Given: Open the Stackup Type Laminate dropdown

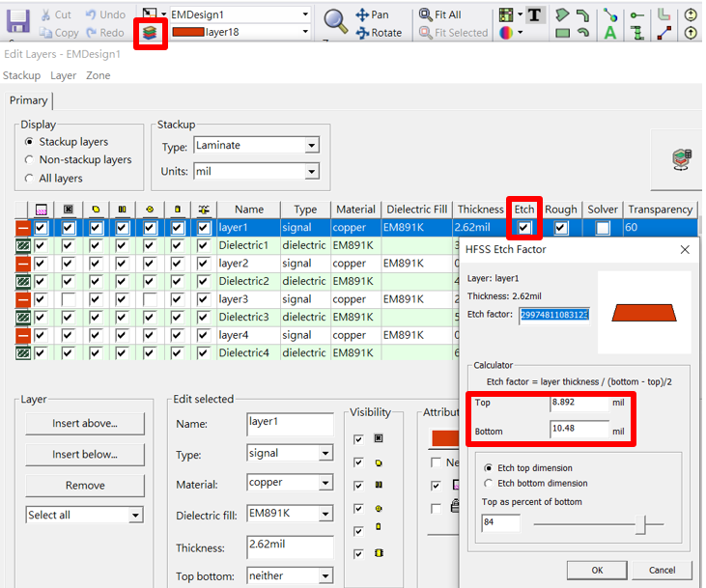Looking at the screenshot, I should (312, 146).
